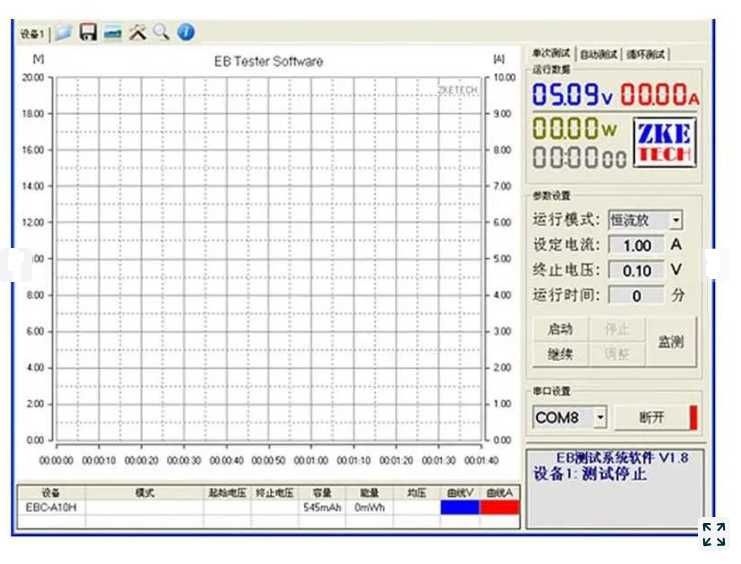
Task: Click the 0mWh energy cell
Action: point(369,507)
